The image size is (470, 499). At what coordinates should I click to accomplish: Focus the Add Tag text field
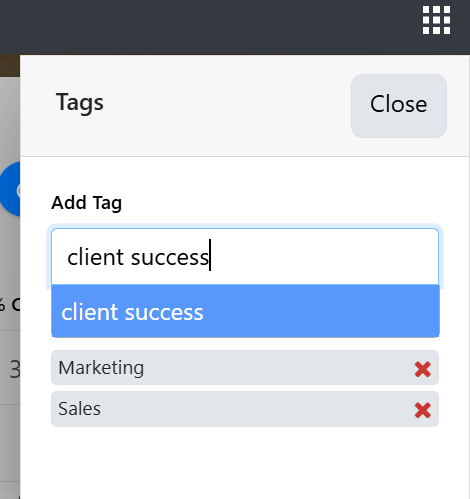pos(245,257)
